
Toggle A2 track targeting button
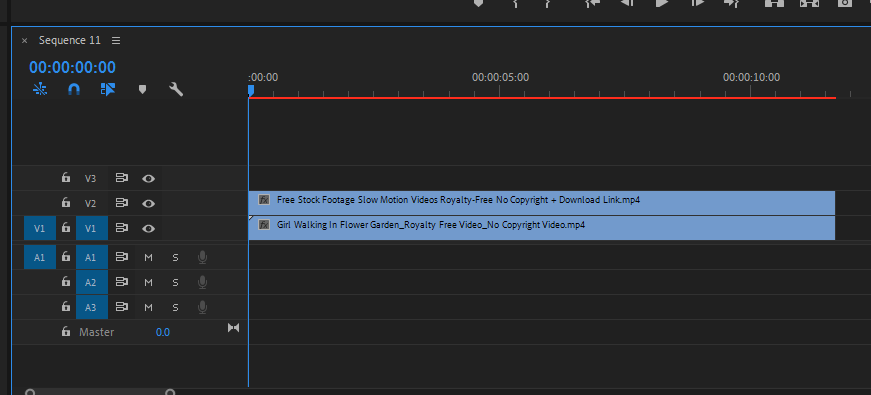coord(92,282)
